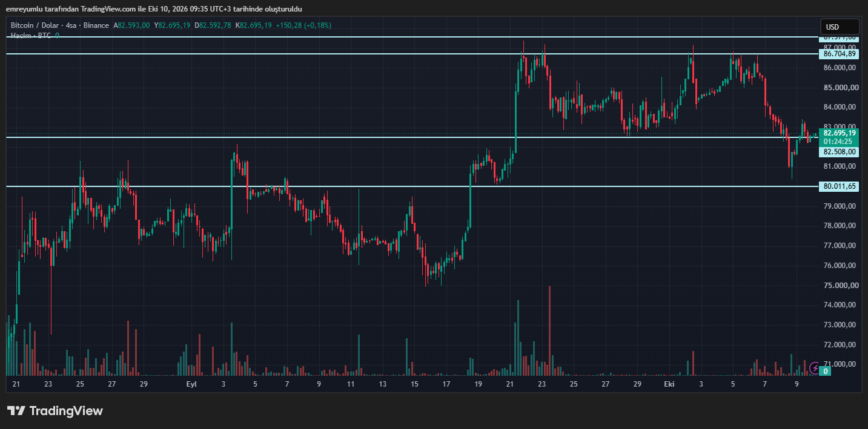868x429 pixels.
Task: Click the 84.000,00 price axis tick
Action: [841, 107]
